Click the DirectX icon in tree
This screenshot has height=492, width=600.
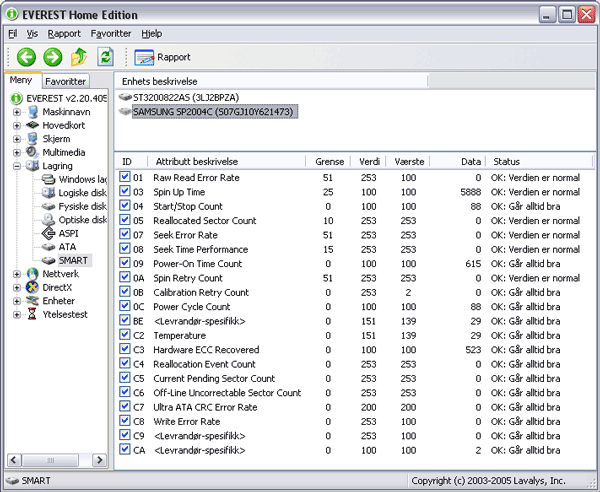[33, 287]
